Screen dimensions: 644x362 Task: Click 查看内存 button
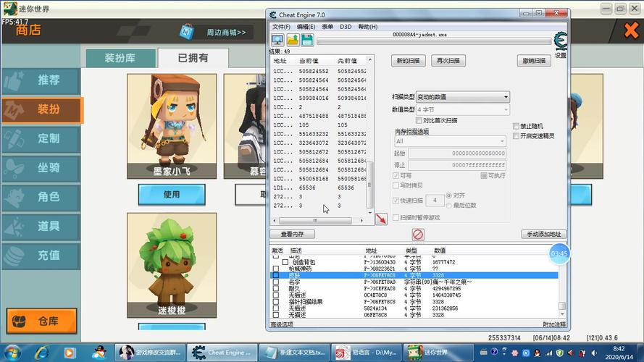tap(292, 234)
